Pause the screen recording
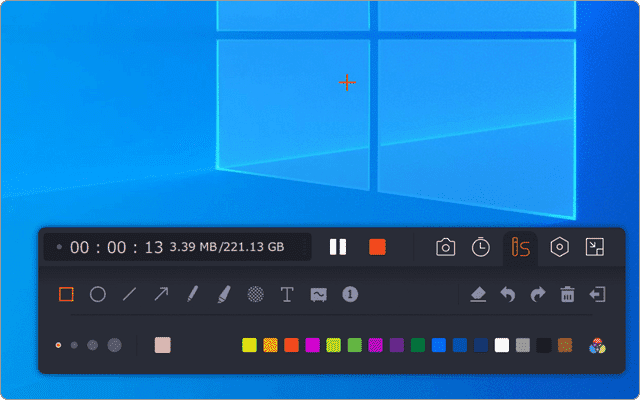 [x=338, y=247]
